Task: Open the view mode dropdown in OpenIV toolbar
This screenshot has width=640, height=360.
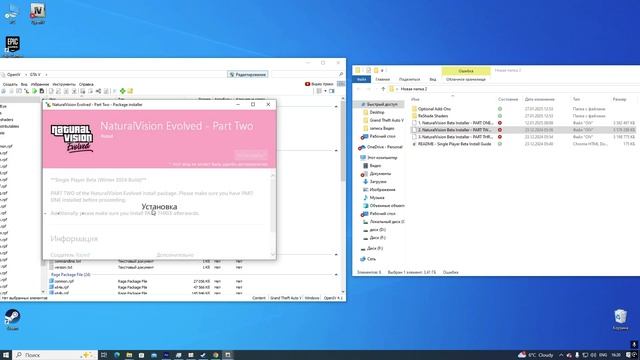Action: [325, 91]
